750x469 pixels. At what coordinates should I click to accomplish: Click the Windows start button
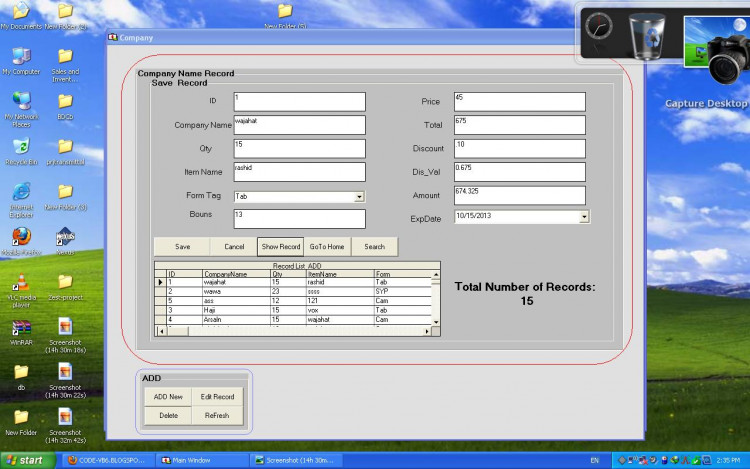tap(28, 460)
